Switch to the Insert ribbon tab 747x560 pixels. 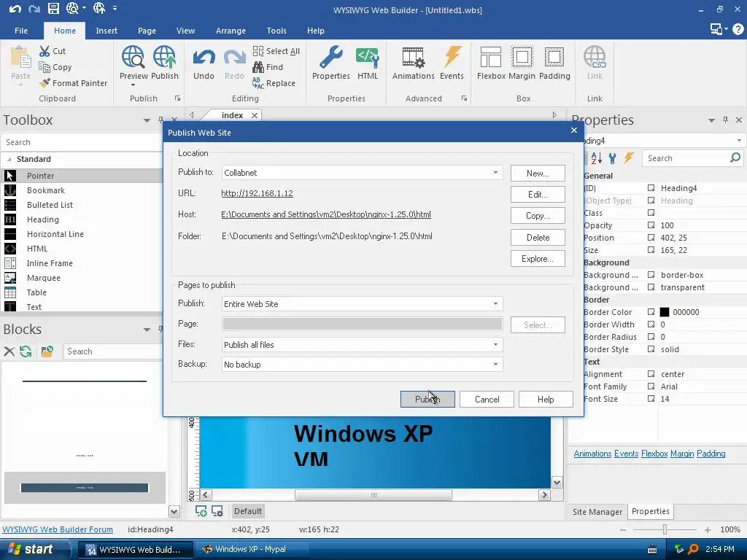click(x=107, y=31)
